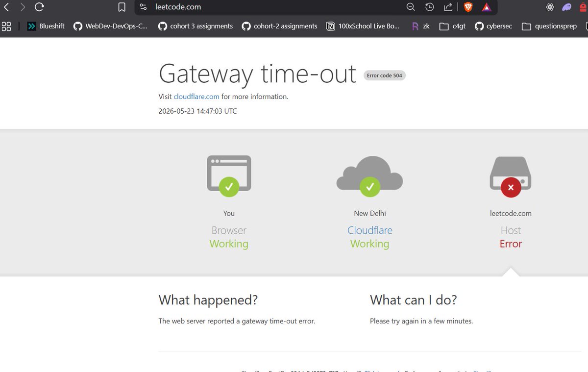Open cohort-2 assignments bookmark
The height and width of the screenshot is (372, 588).
[x=279, y=26]
